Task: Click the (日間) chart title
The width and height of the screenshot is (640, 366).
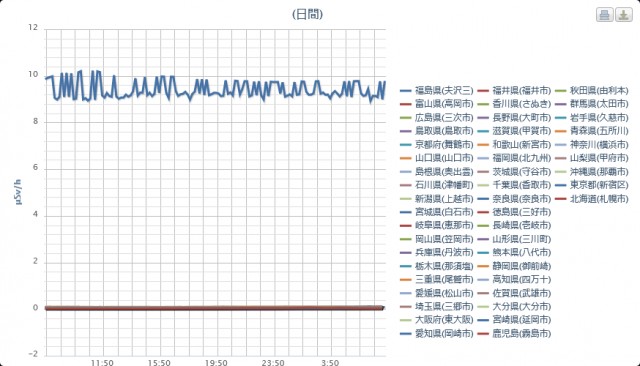Action: click(307, 14)
